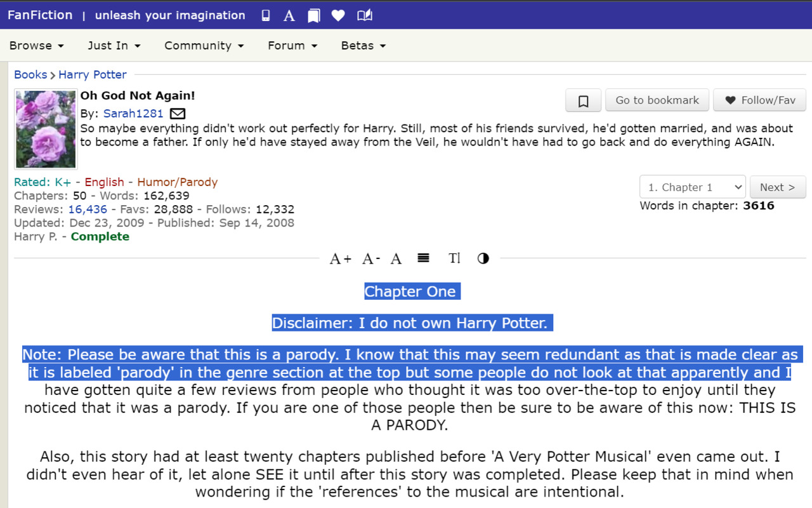Click the 'unleash your imagination' tagline
812x508 pixels.
[x=170, y=15]
